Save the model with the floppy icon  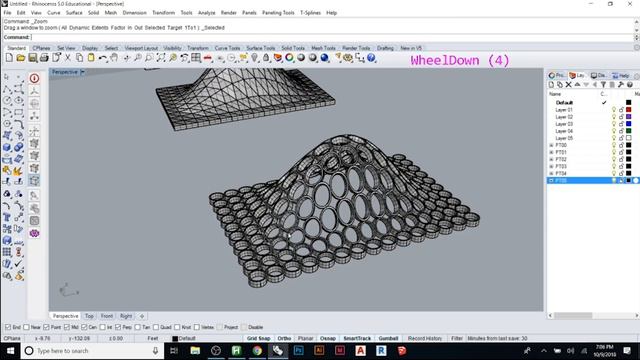tap(32, 58)
